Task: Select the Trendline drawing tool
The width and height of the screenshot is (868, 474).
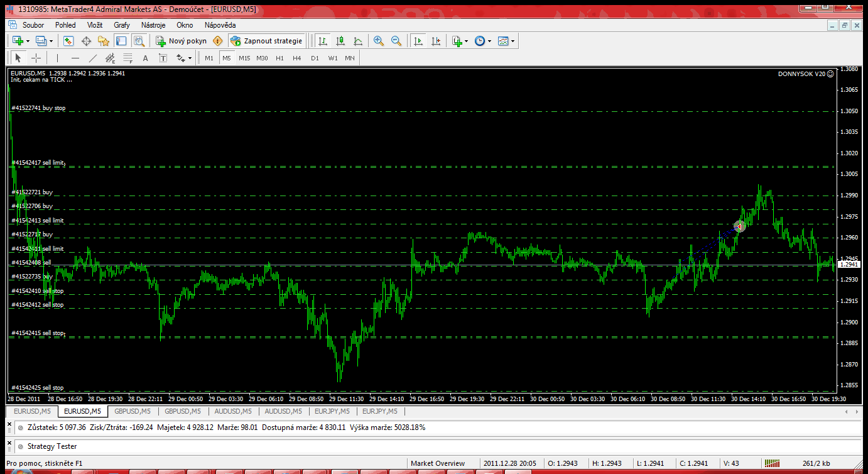Action: (x=93, y=58)
